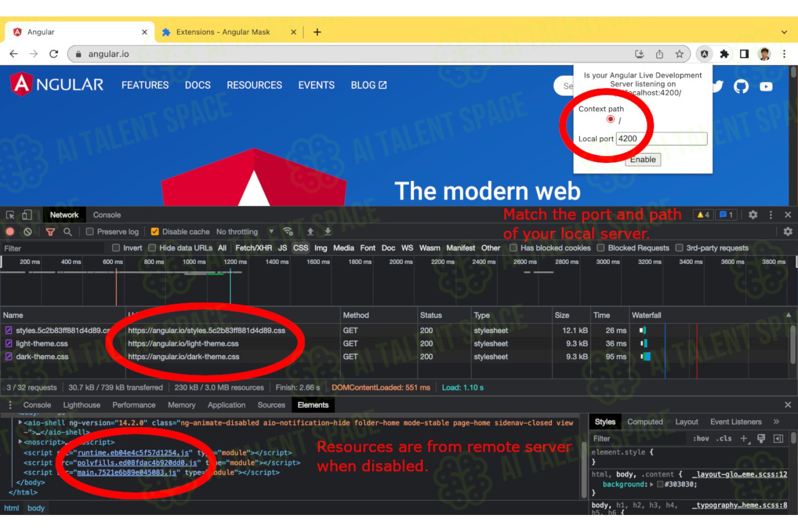Bookmark this page with the star icon

[679, 54]
